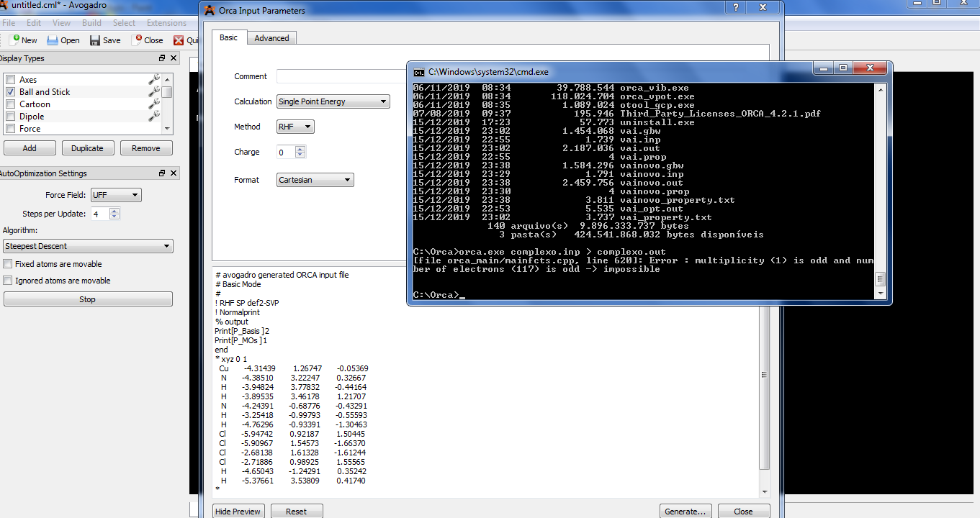The image size is (980, 518).
Task: Click the Generate... button
Action: pos(685,512)
